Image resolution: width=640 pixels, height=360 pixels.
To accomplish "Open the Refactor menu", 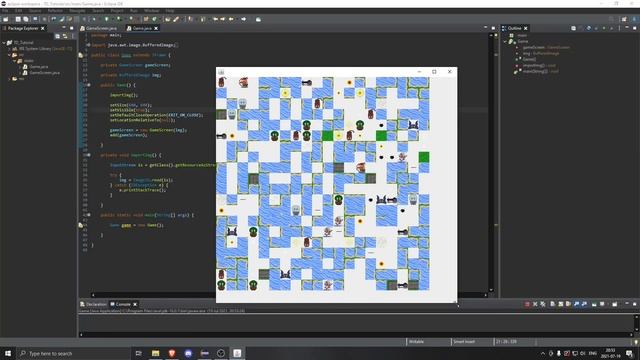I will click(x=55, y=11).
